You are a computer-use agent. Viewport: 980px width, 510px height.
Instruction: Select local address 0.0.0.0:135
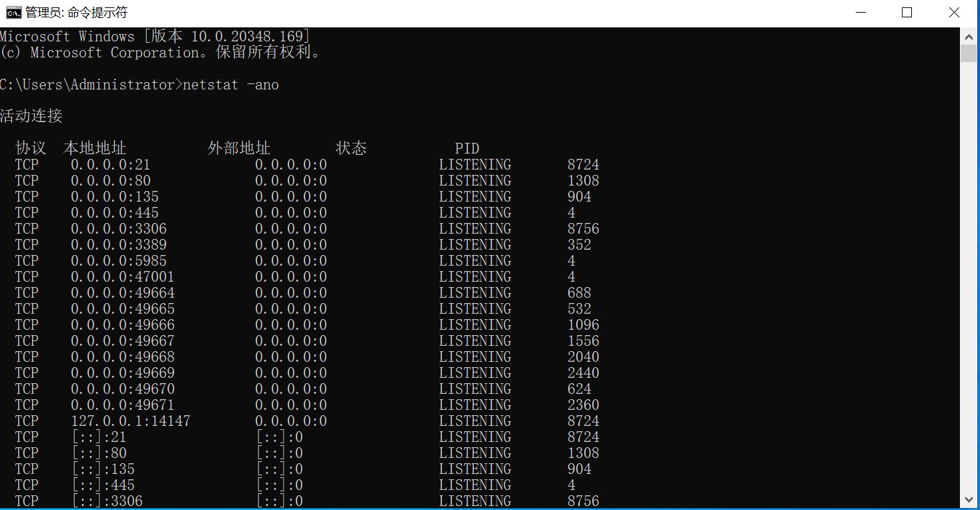click(115, 196)
